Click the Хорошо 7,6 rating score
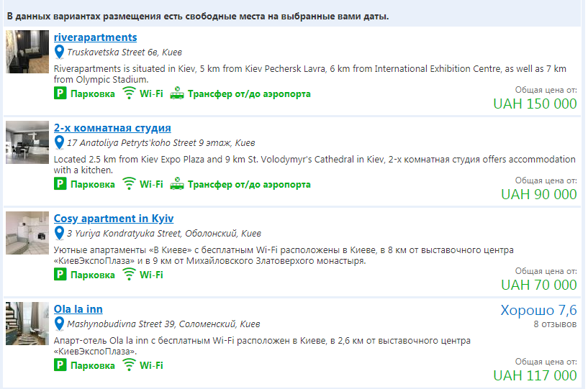Screen dimensions: 588x389 coord(538,311)
